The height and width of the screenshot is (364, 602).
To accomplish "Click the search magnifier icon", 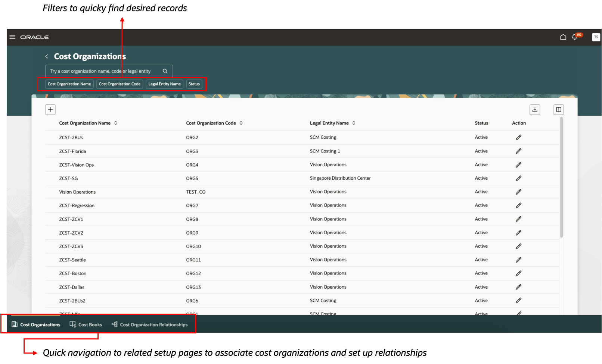I will 165,71.
